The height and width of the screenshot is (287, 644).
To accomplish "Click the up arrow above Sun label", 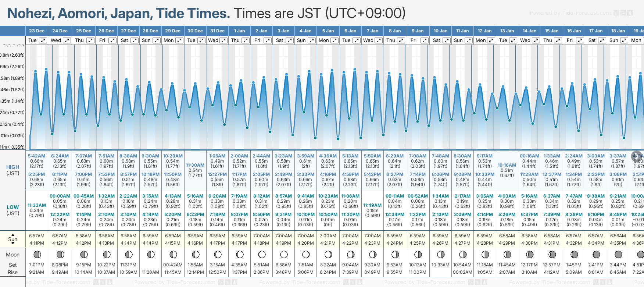I will click(x=13, y=234).
